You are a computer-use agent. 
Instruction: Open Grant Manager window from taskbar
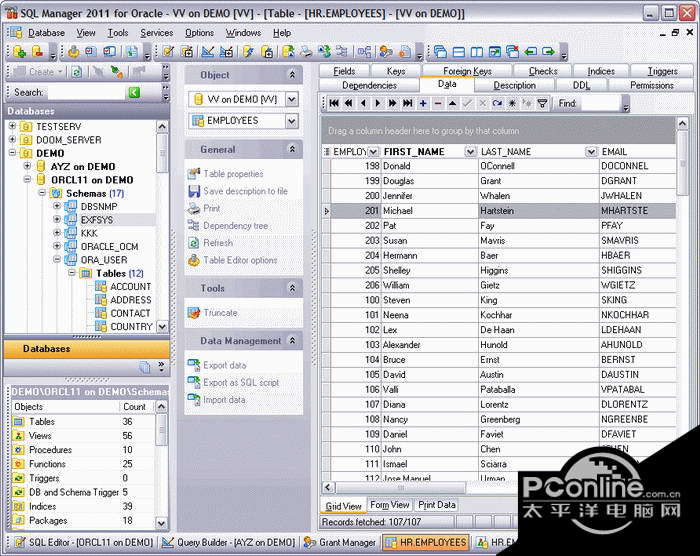pyautogui.click(x=340, y=542)
